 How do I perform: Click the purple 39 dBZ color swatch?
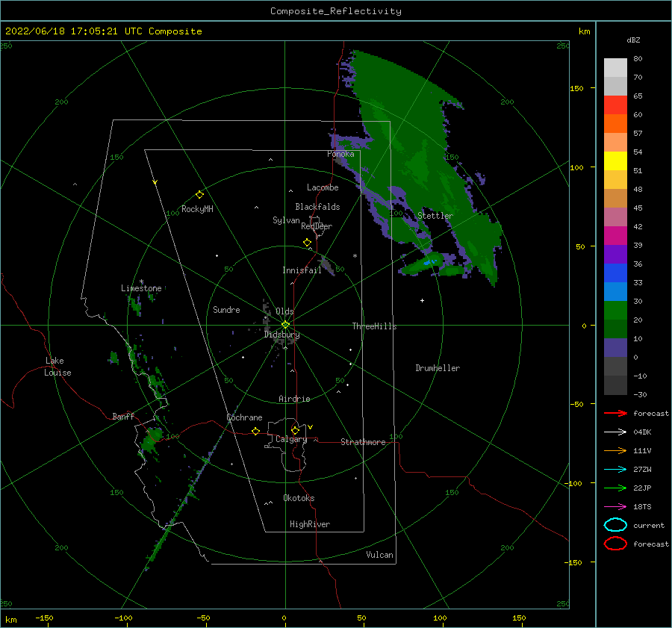(615, 254)
